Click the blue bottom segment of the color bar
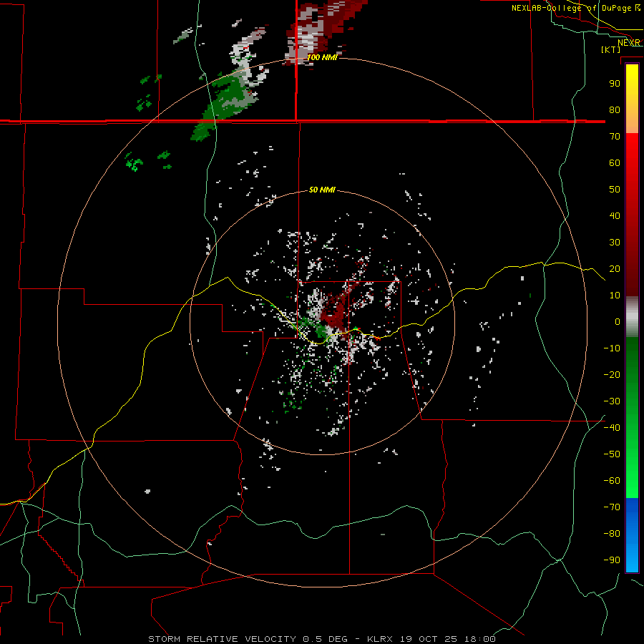 [632, 535]
